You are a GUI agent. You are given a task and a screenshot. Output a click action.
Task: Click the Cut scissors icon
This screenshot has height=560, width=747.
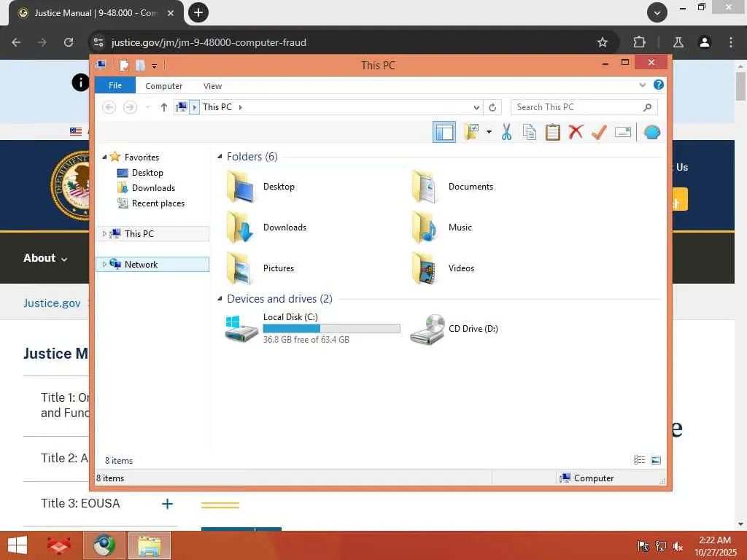[506, 132]
